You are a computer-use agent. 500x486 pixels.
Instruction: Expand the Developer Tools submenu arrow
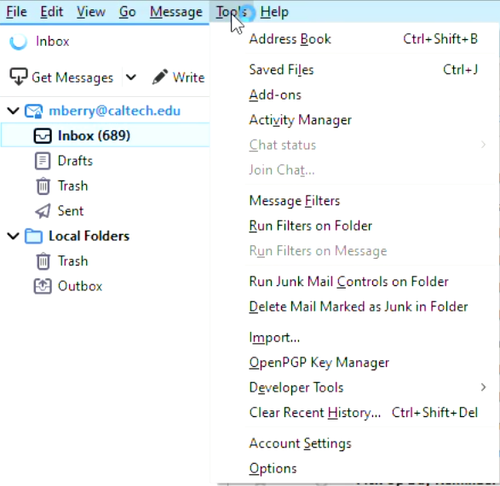(483, 387)
